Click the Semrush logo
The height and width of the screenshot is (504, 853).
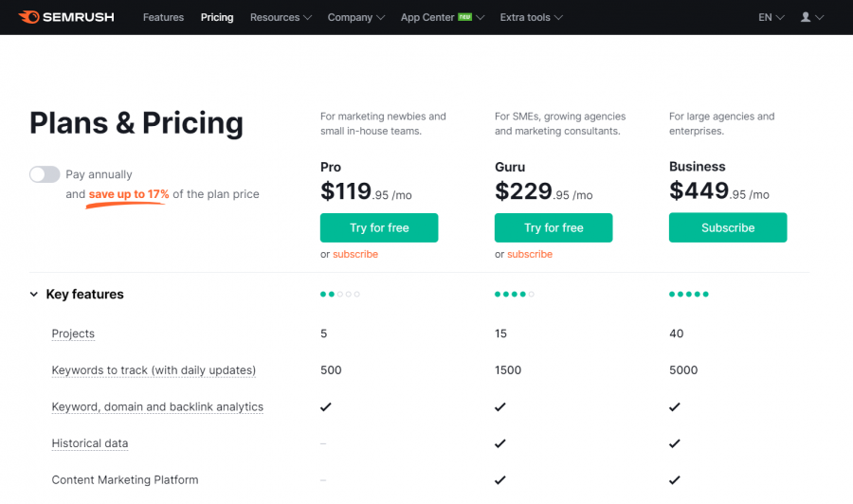[x=66, y=17]
